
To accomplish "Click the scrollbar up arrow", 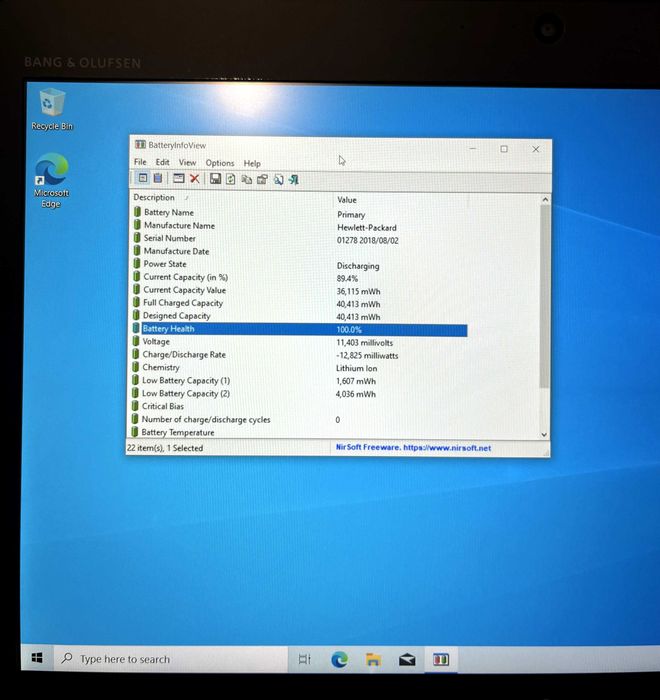I will pyautogui.click(x=545, y=200).
